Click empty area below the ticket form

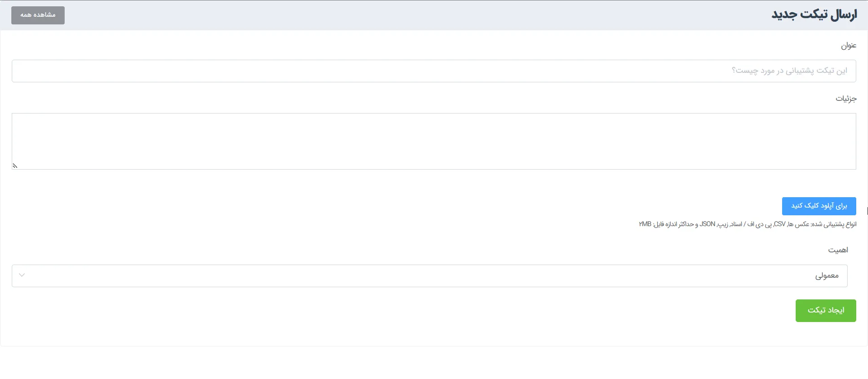(x=434, y=363)
